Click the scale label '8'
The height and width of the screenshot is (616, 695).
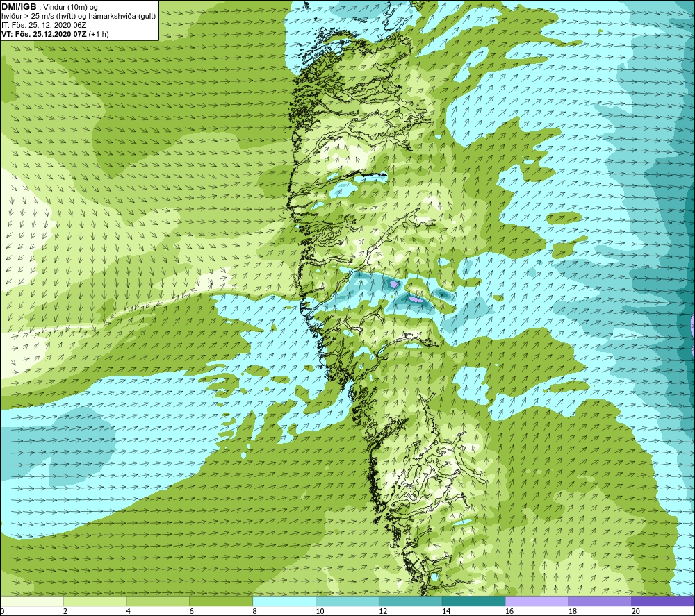(254, 611)
